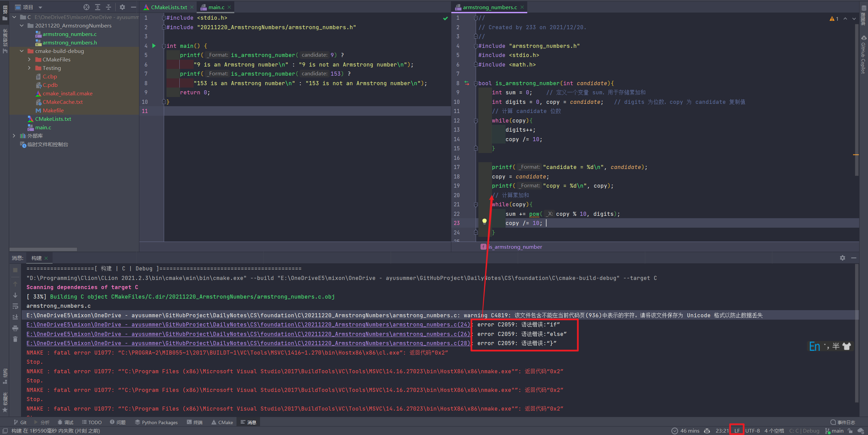The image size is (868, 435).
Task: Collapse the cmake-build-debug folder
Action: tap(22, 51)
